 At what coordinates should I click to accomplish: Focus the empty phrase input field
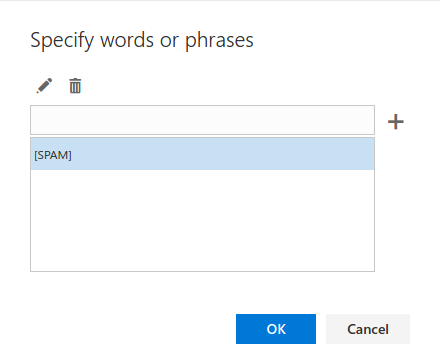pyautogui.click(x=202, y=120)
